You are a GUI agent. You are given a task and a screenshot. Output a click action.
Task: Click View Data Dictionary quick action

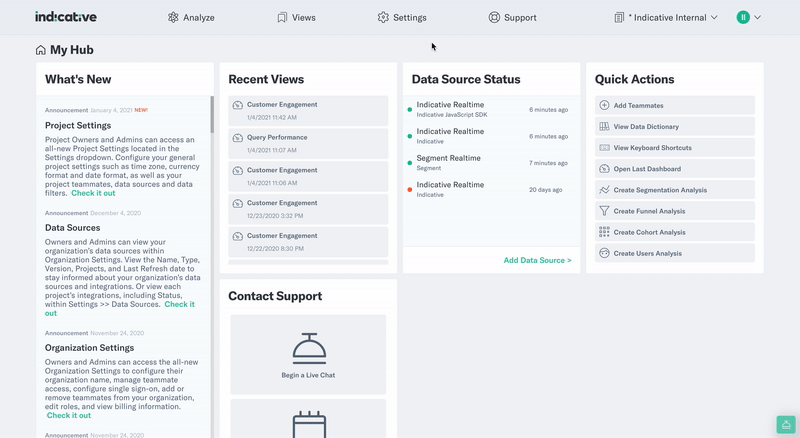coord(674,126)
